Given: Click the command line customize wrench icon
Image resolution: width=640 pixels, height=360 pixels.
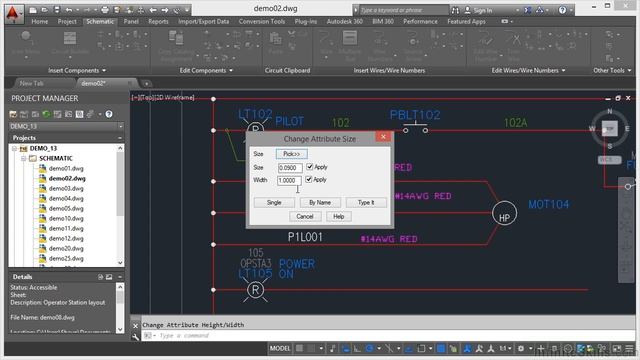Looking at the screenshot, I should [x=136, y=336].
